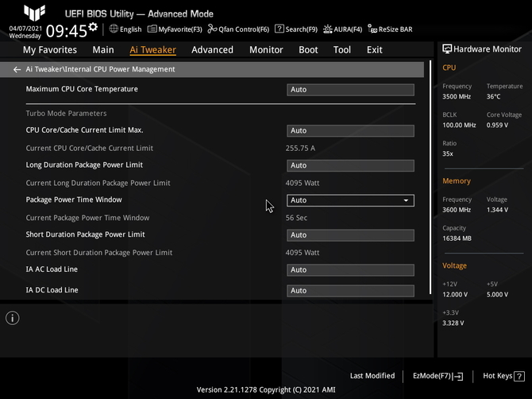532x399 pixels.
Task: Click the CPU Core/Cache Current Limit Max. field
Action: [x=350, y=130]
